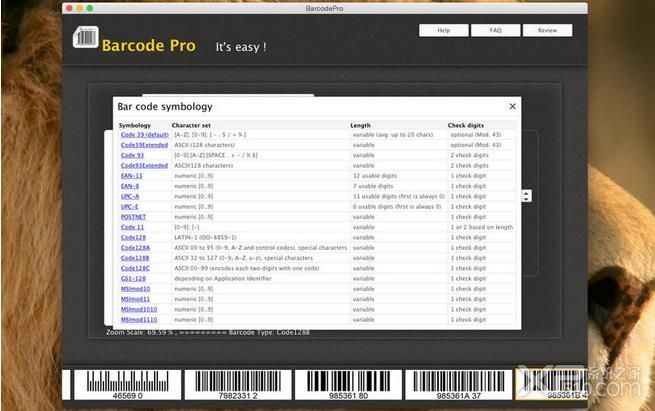Select the Code128 link

[133, 237]
